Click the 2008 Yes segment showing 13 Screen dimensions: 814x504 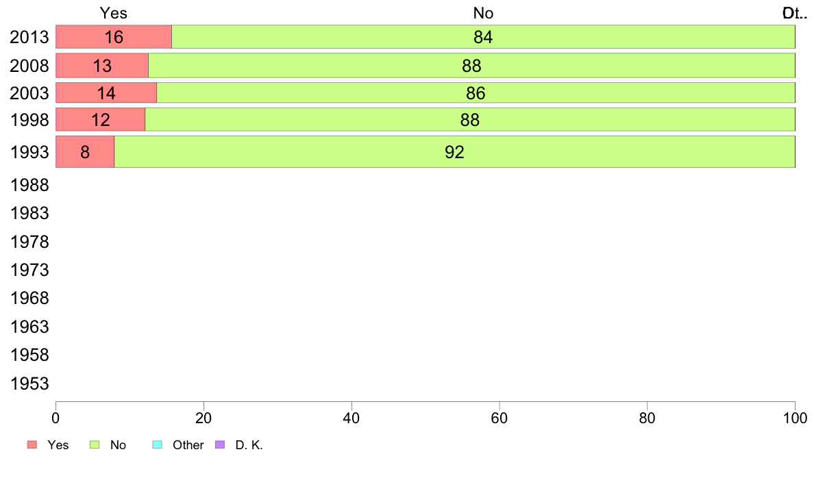pyautogui.click(x=102, y=66)
